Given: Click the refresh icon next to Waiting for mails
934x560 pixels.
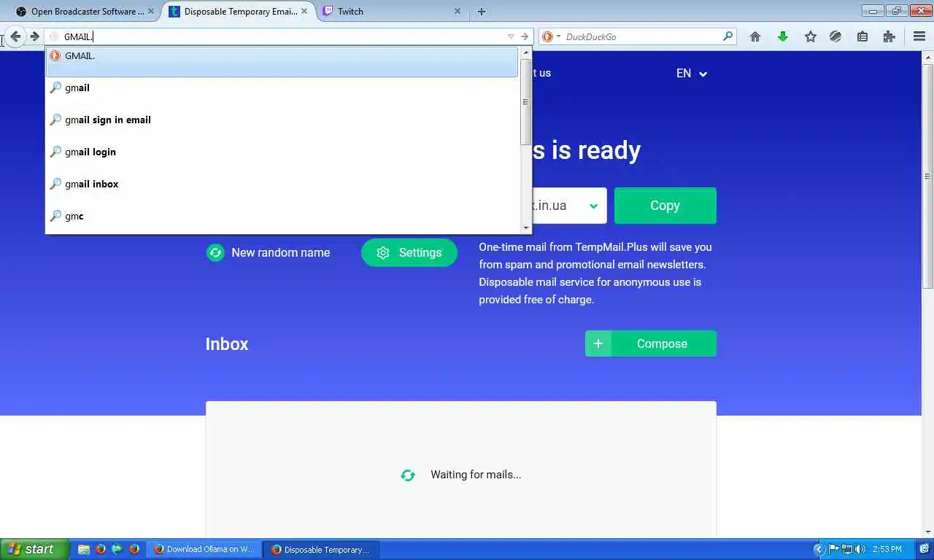Looking at the screenshot, I should (408, 475).
